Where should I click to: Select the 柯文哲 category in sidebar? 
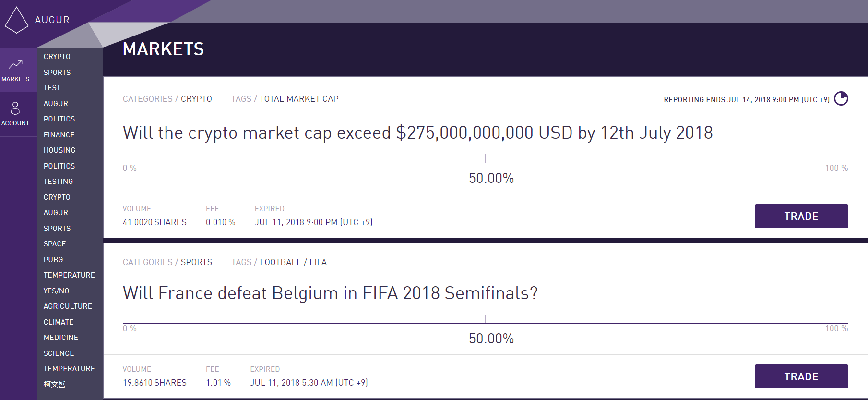pos(54,384)
